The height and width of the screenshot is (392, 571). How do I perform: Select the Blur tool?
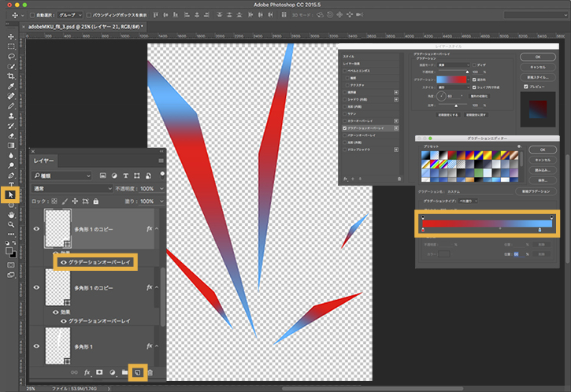(x=11, y=155)
